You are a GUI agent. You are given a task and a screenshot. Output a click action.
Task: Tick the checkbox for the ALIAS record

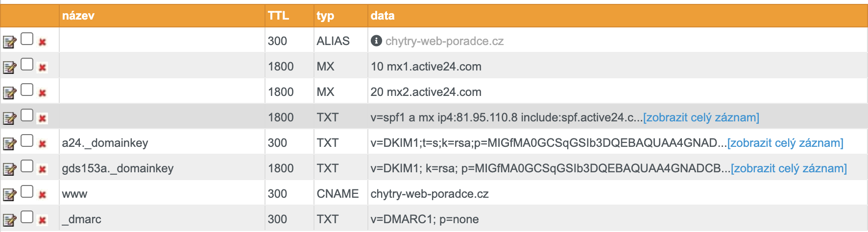(27, 39)
